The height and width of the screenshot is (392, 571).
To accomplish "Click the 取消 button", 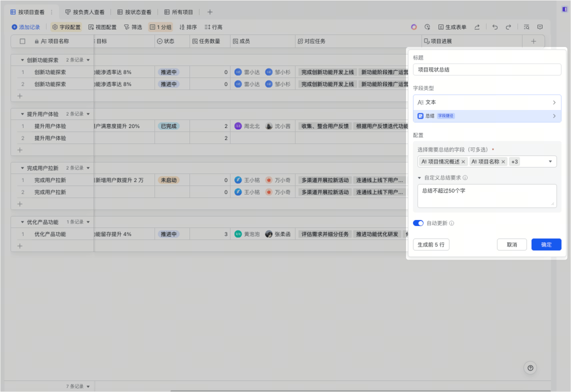I will pos(511,244).
